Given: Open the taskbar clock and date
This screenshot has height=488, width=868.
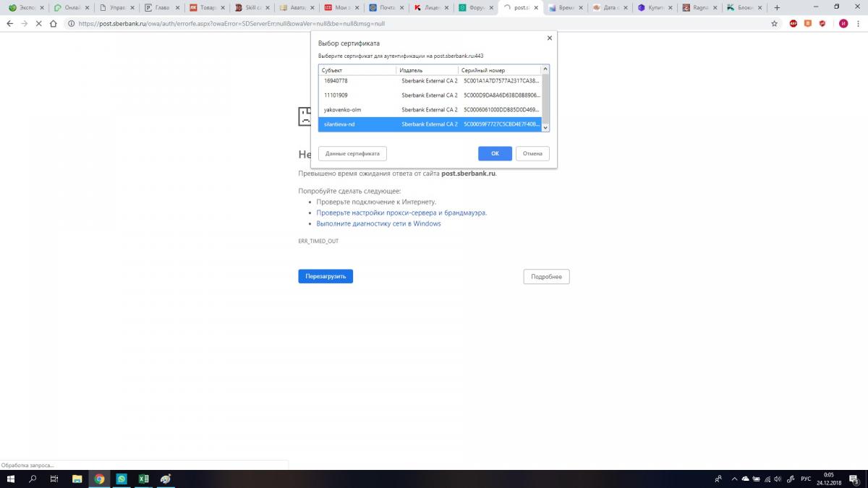Looking at the screenshot, I should pos(829,479).
